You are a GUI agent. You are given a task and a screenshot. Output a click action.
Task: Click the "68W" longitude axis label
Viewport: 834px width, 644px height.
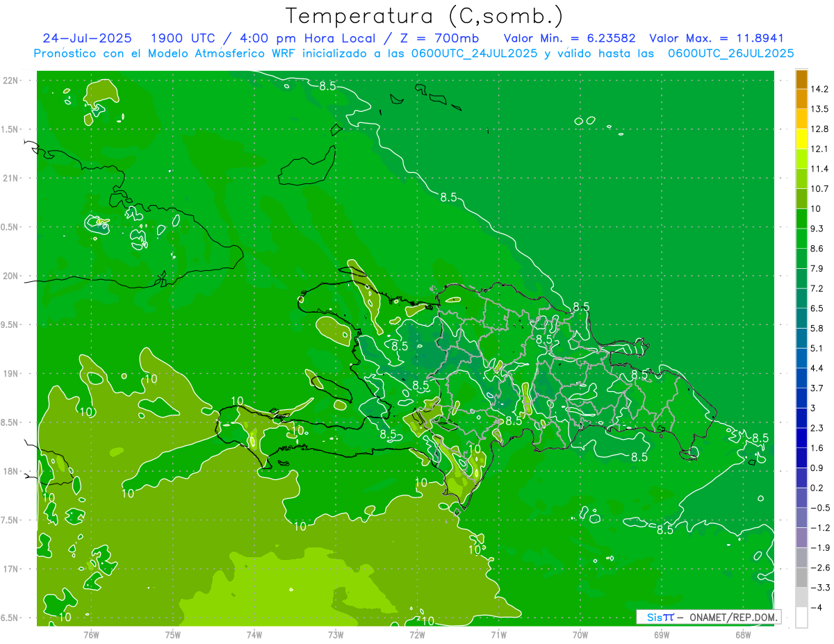pos(743,635)
